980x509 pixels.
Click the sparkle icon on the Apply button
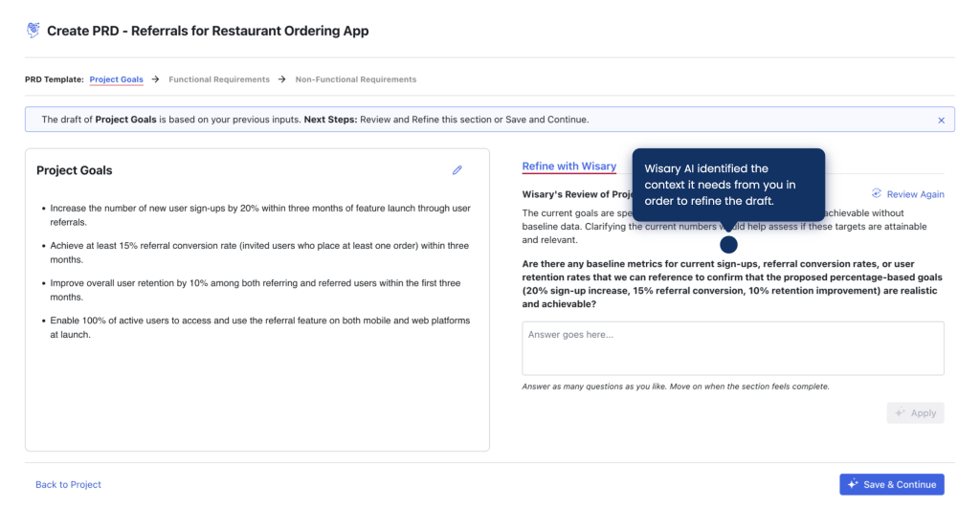pyautogui.click(x=900, y=412)
